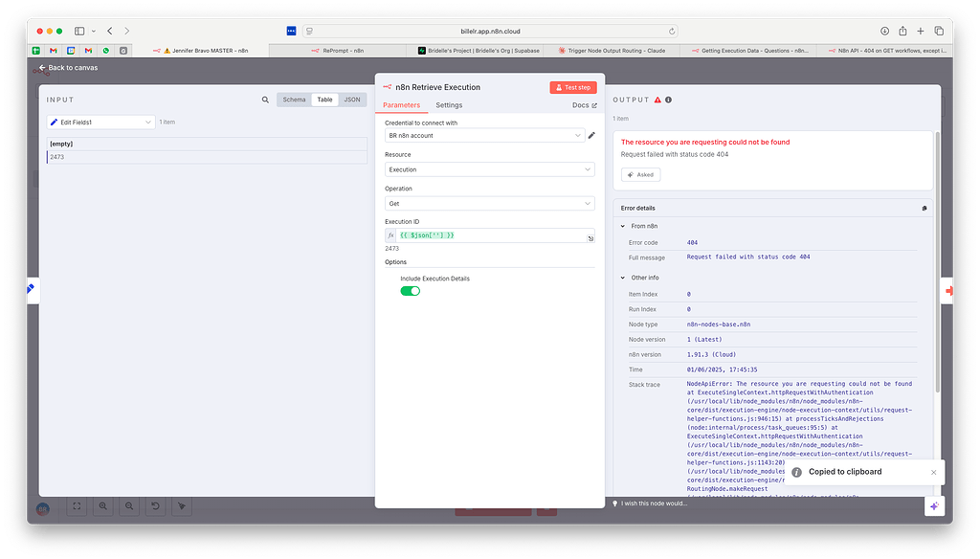Open the Operation dropdown showing Get

click(489, 204)
